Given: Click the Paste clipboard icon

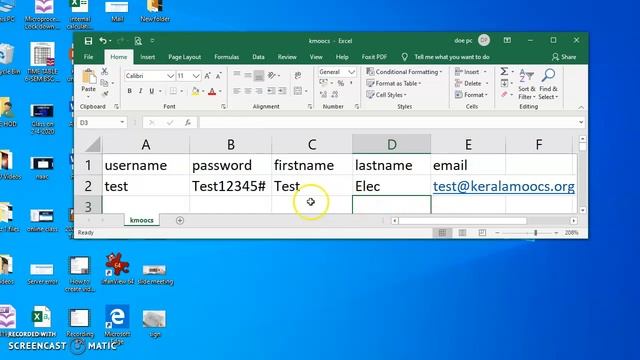Looking at the screenshot, I should pos(88,77).
